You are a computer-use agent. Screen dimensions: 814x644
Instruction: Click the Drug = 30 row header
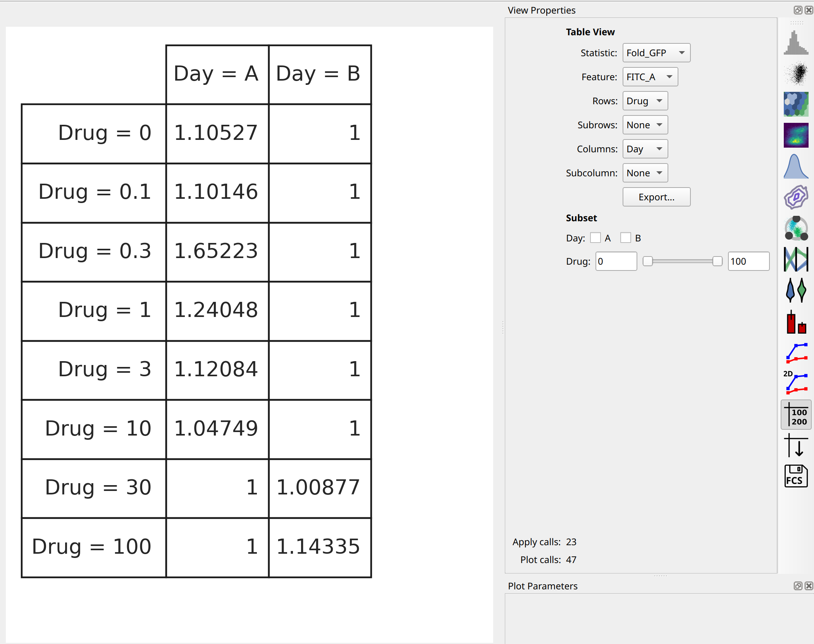94,488
